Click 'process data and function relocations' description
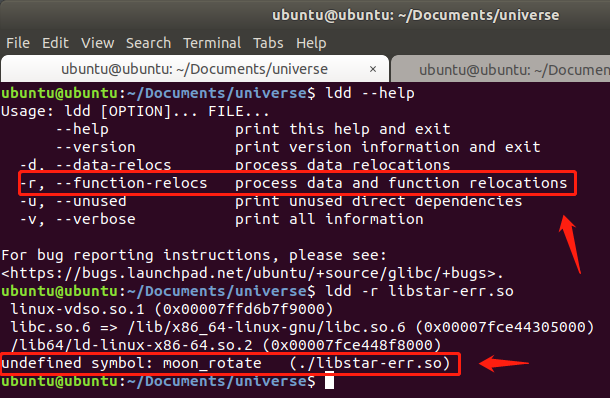The height and width of the screenshot is (398, 610). [401, 183]
